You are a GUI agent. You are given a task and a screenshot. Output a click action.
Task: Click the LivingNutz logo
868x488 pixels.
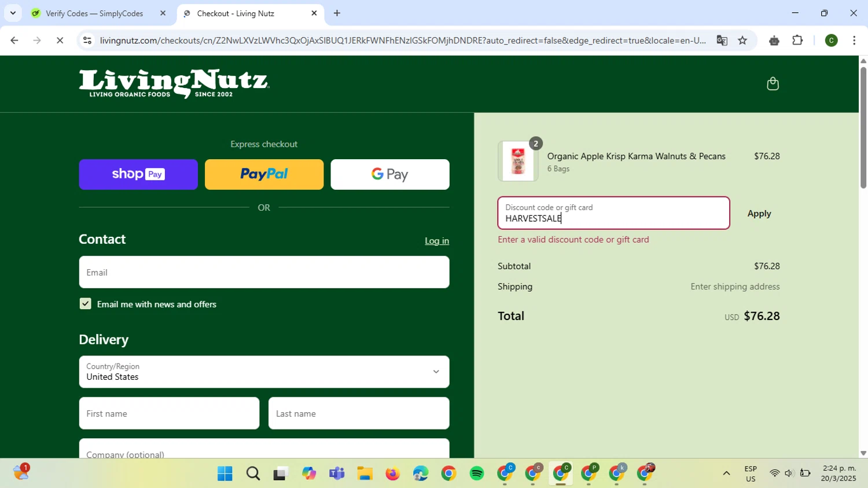[x=174, y=83]
